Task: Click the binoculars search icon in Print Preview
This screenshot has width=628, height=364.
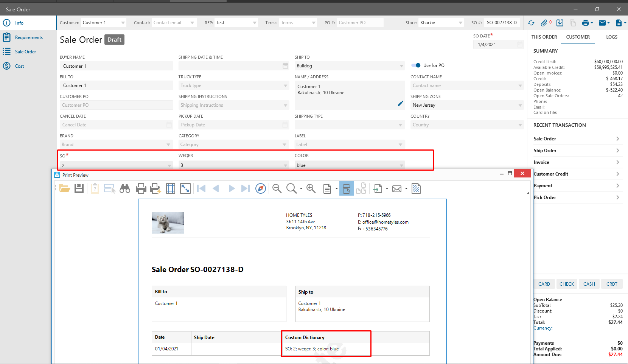Action: coord(125,188)
